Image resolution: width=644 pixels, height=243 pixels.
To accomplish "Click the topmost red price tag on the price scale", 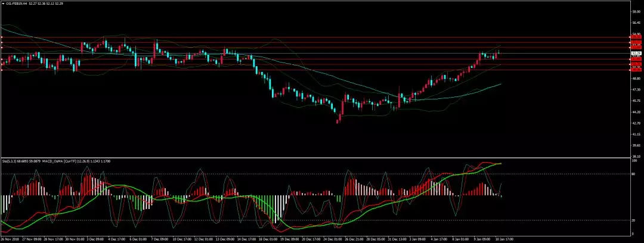I will point(636,37).
